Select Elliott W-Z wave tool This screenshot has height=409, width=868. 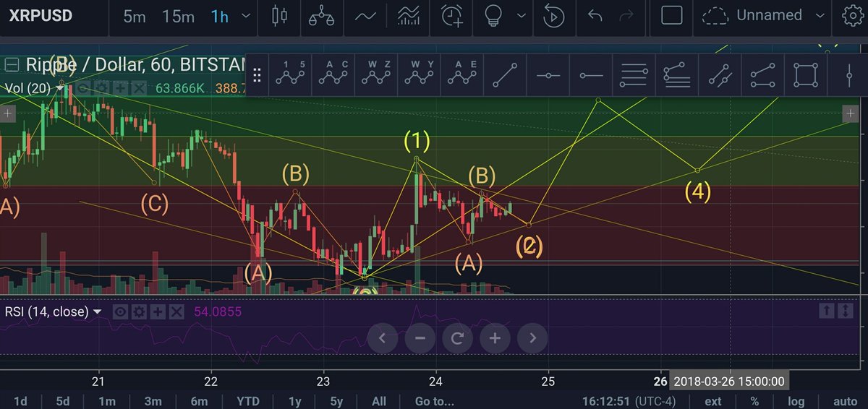376,74
